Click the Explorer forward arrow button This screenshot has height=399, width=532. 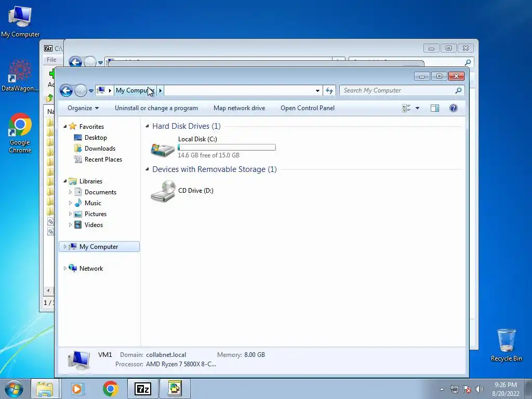click(81, 90)
